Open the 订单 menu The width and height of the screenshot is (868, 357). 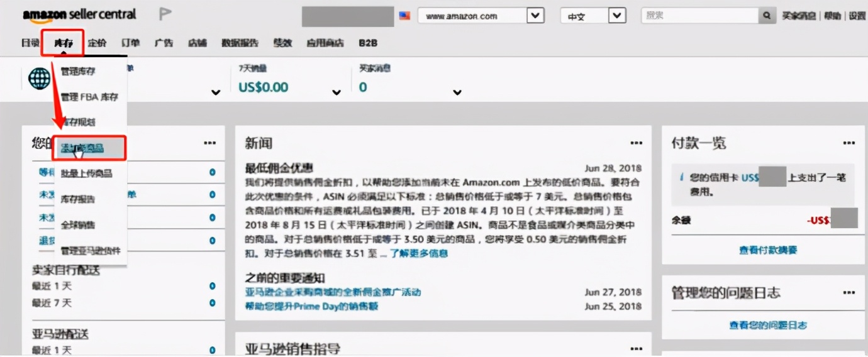130,43
